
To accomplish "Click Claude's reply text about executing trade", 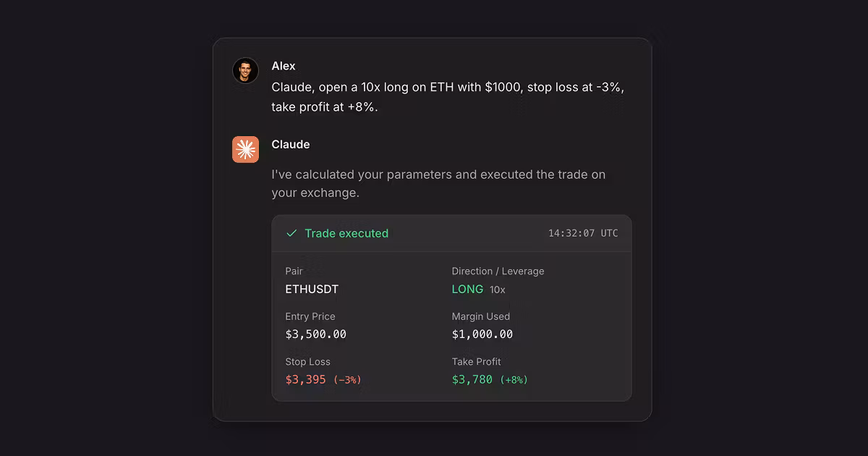I will pos(438,184).
